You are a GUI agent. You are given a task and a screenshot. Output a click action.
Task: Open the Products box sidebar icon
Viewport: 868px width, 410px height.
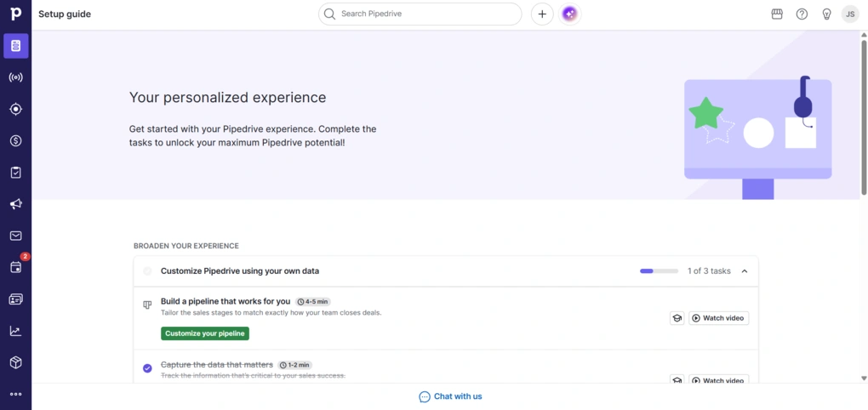[x=16, y=362]
